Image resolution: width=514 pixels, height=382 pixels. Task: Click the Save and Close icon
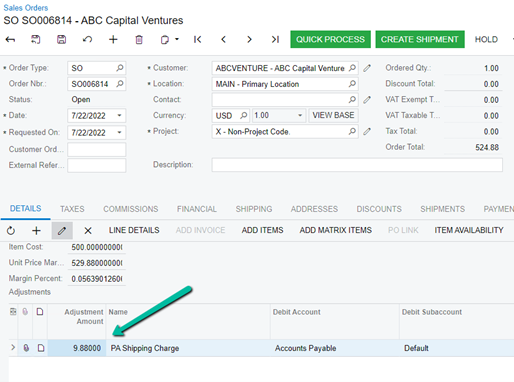pos(36,39)
